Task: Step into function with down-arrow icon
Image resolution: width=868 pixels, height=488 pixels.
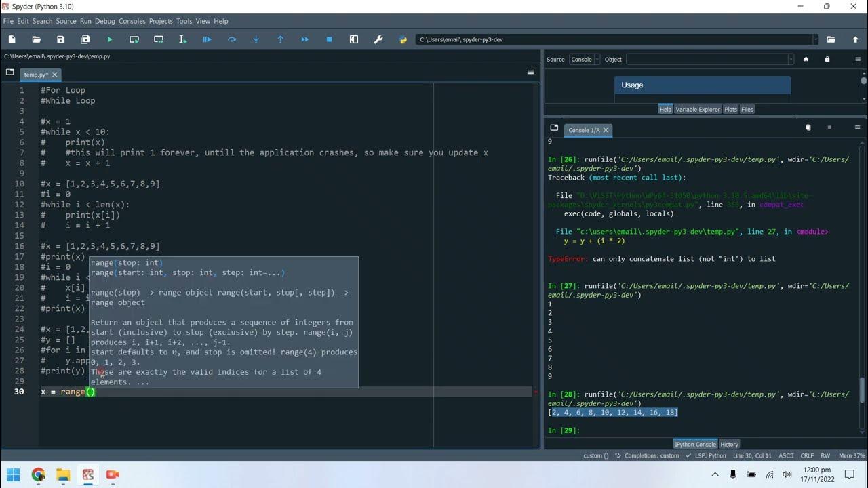Action: 256,39
